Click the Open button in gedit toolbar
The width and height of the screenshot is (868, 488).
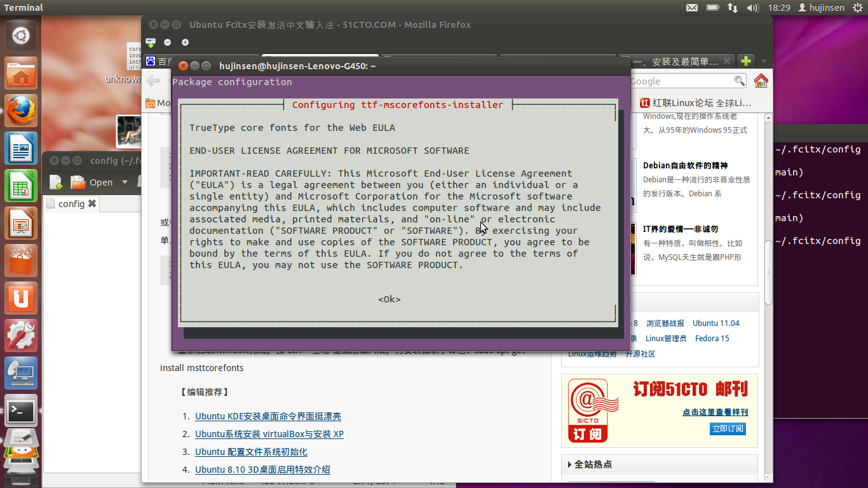click(x=92, y=182)
